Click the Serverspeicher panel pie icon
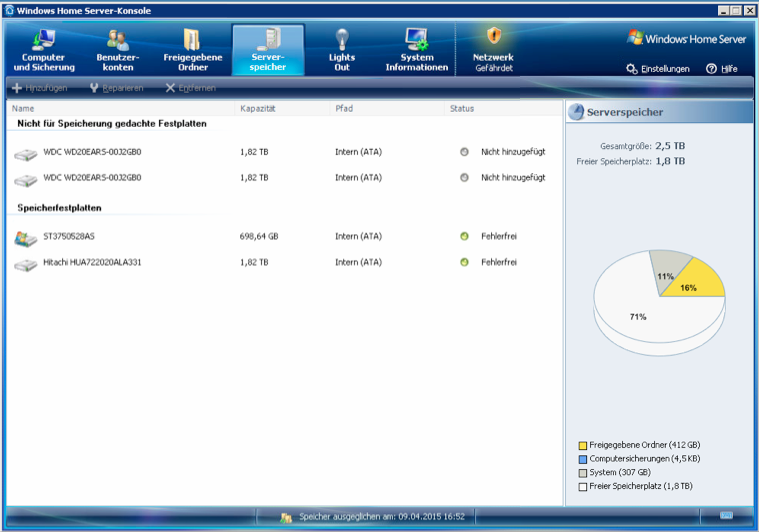The image size is (759, 532). coord(576,112)
